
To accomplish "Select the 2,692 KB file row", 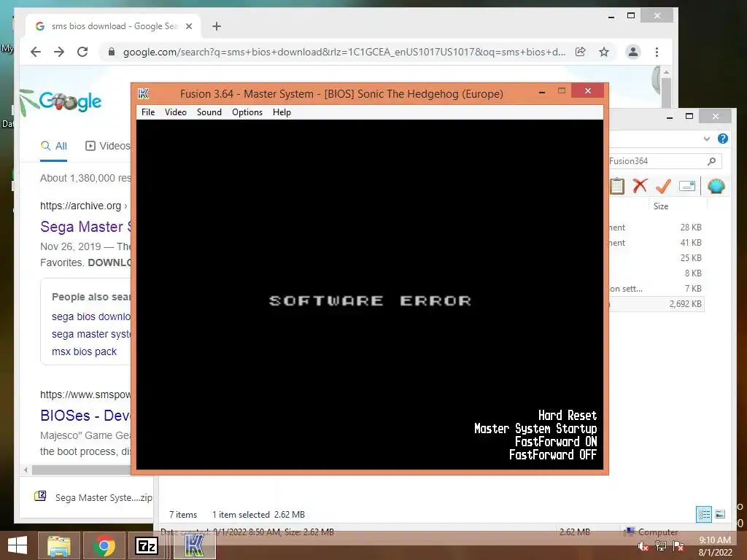I will (656, 304).
